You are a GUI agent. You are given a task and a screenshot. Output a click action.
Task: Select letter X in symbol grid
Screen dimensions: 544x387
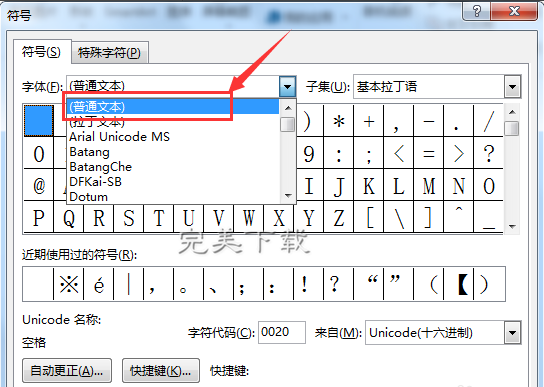click(279, 217)
